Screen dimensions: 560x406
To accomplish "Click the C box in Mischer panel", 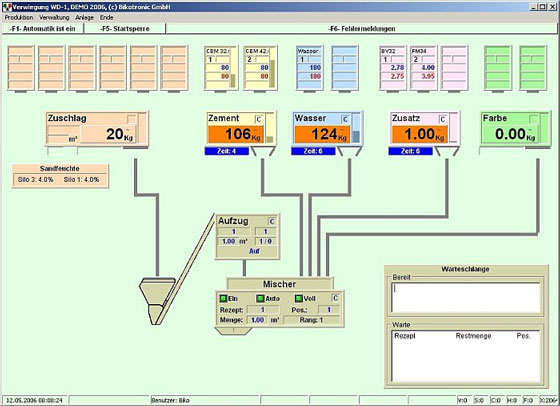I will (x=335, y=298).
